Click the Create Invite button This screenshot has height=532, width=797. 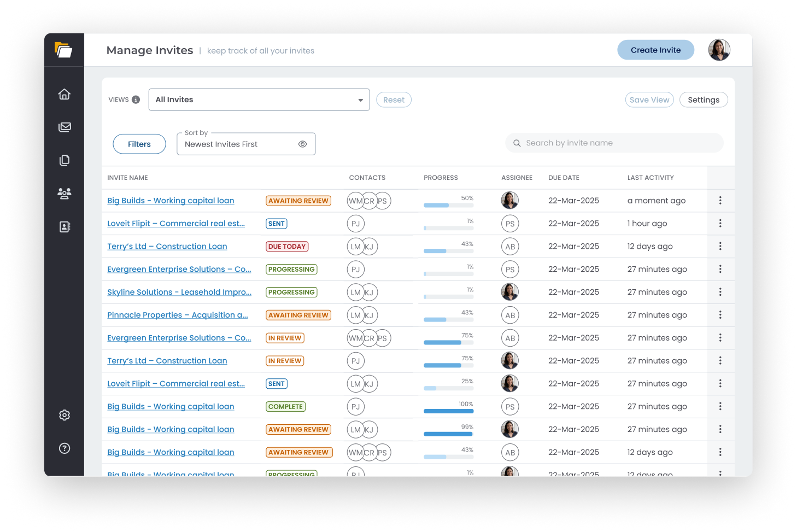tap(655, 50)
